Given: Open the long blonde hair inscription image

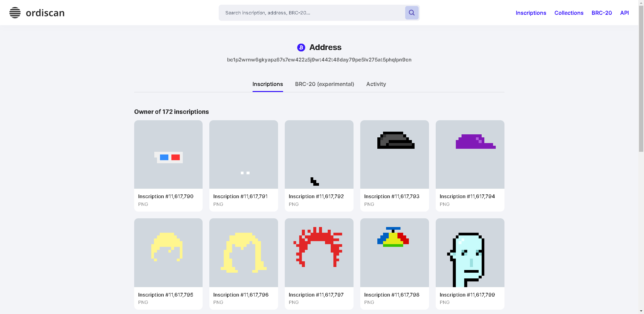Looking at the screenshot, I should point(244,253).
